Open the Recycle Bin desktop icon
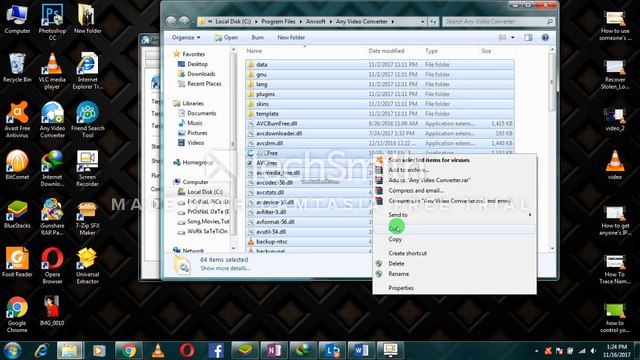Image resolution: width=640 pixels, height=360 pixels. click(x=17, y=67)
